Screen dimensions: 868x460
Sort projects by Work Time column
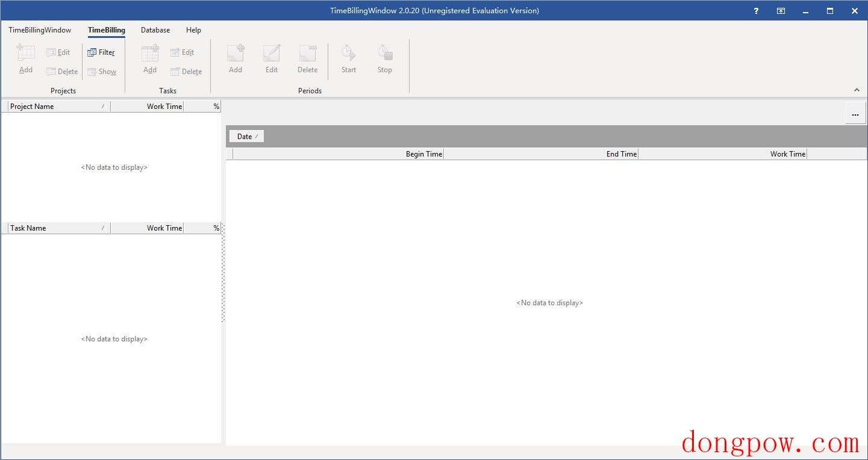coord(147,107)
